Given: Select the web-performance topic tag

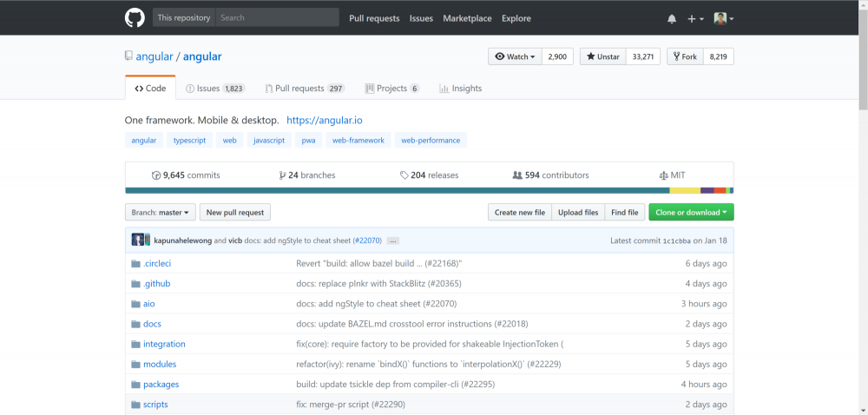Looking at the screenshot, I should (x=431, y=141).
